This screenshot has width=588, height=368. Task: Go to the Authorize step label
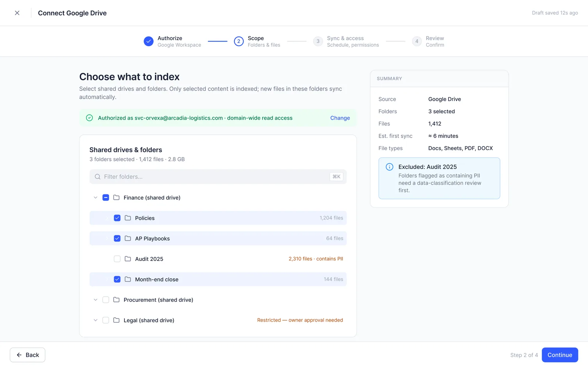pyautogui.click(x=170, y=38)
